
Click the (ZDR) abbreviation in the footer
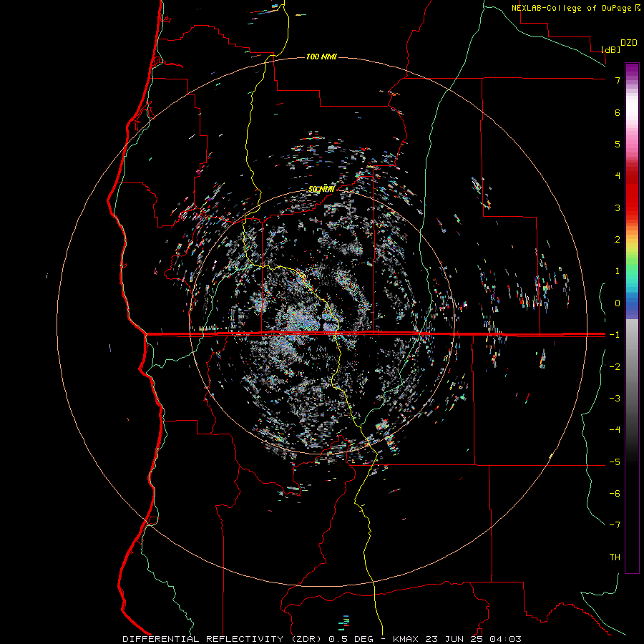click(x=306, y=639)
